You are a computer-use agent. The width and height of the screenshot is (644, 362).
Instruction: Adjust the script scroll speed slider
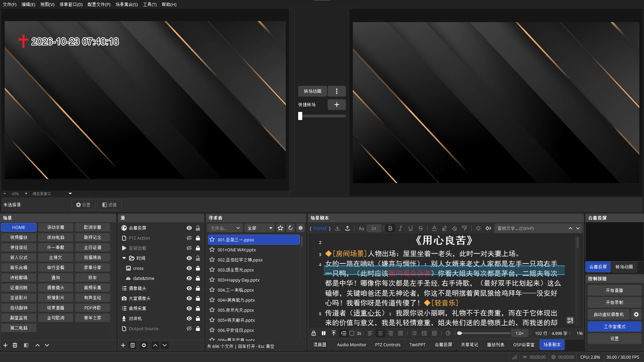pyautogui.click(x=484, y=333)
